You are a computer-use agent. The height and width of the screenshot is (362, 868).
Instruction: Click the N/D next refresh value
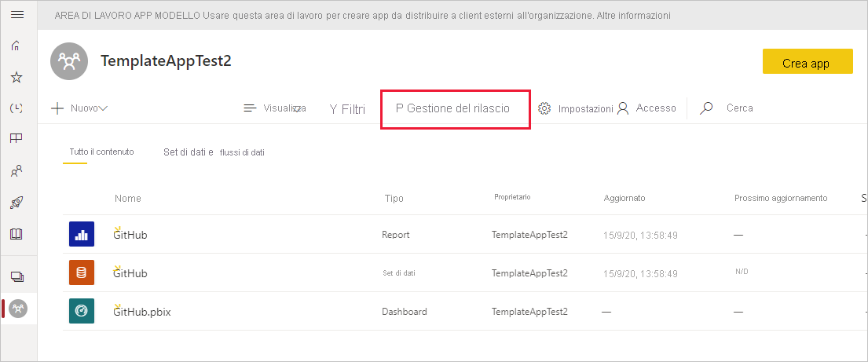(x=742, y=271)
